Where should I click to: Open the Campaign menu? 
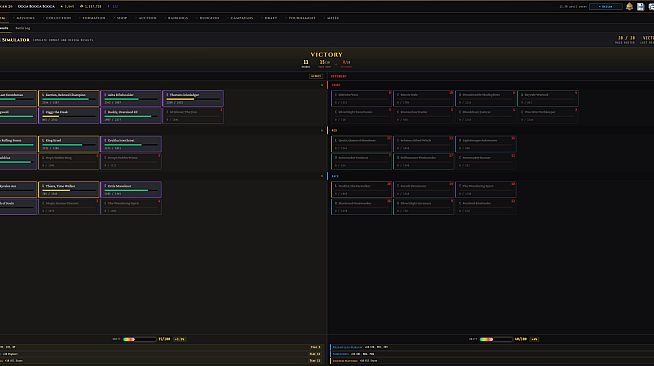click(x=242, y=18)
